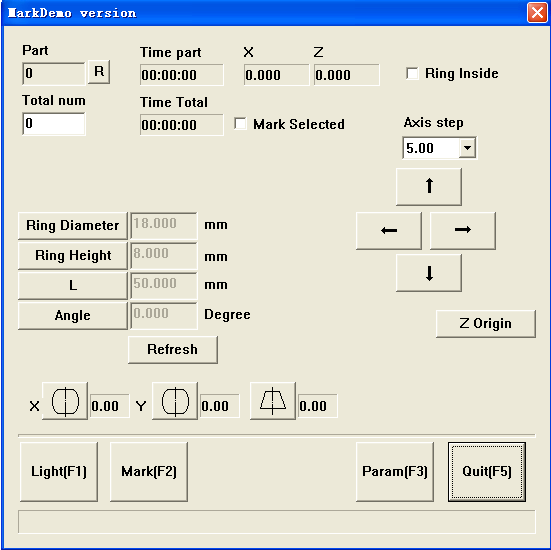
Task: Click the Degree unit label
Action: coord(227,315)
